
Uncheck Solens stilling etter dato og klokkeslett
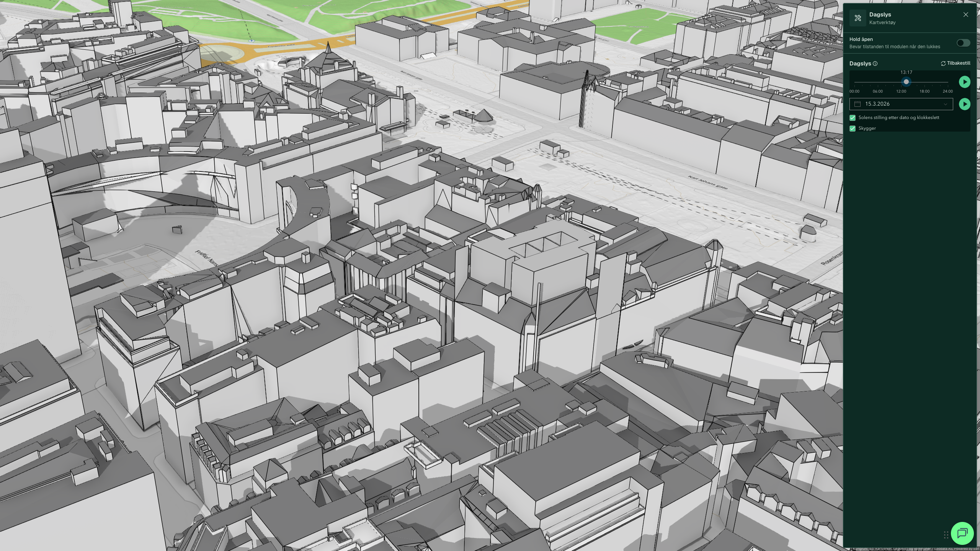853,118
